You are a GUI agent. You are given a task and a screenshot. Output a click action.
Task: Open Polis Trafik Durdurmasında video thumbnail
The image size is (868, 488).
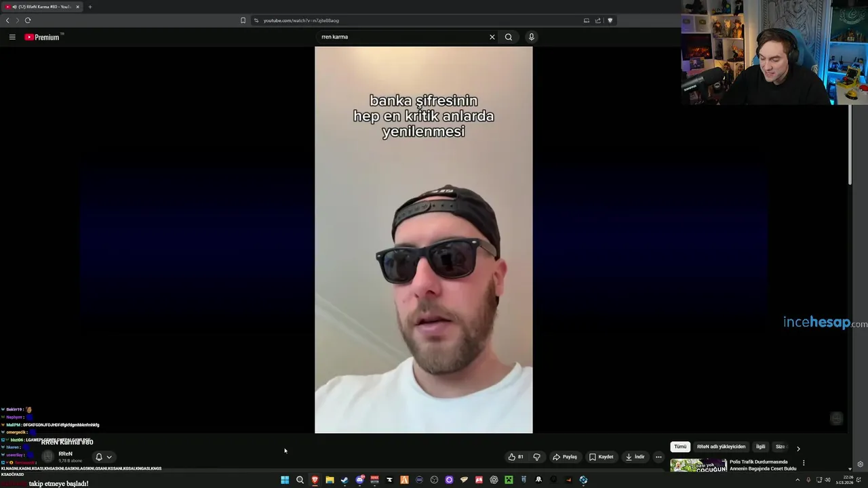click(x=698, y=466)
